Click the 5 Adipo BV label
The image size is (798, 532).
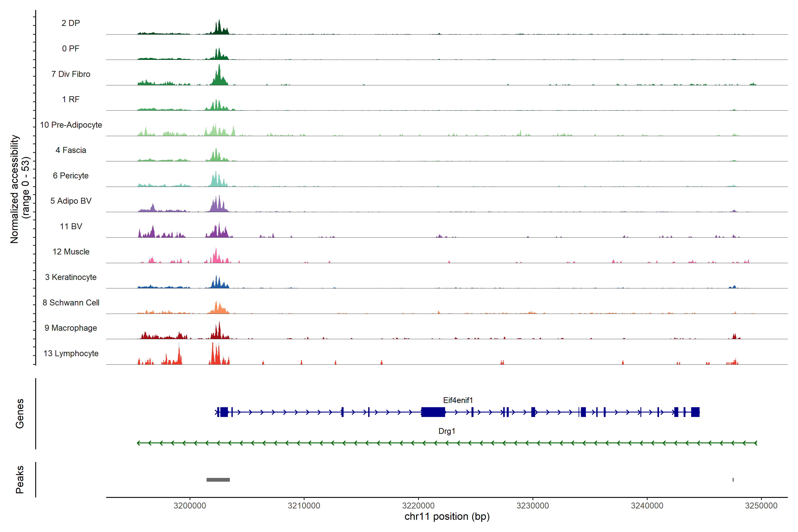pyautogui.click(x=70, y=201)
